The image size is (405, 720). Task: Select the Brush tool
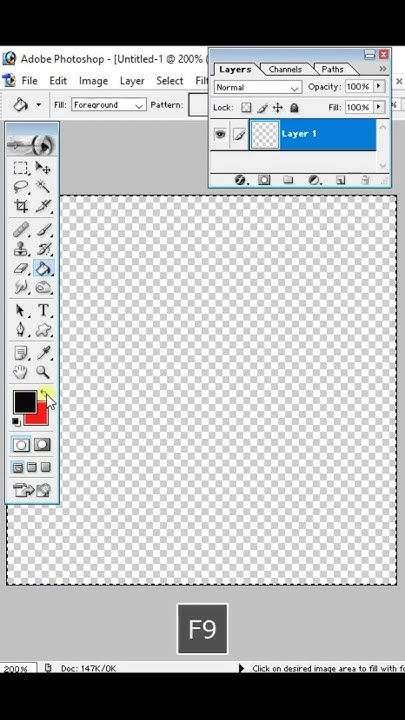43,230
